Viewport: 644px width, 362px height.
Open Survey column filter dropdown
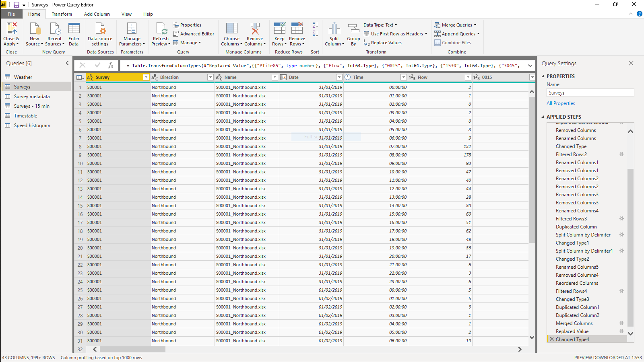click(x=146, y=77)
